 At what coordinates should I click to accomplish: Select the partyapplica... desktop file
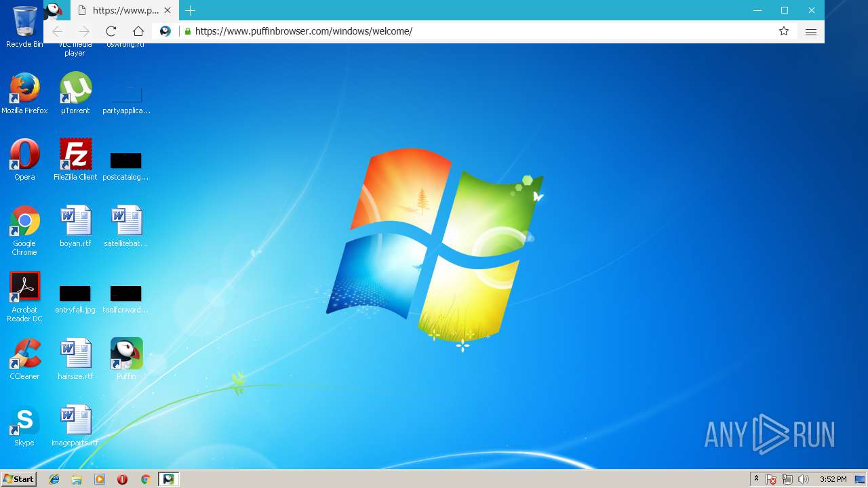click(126, 99)
